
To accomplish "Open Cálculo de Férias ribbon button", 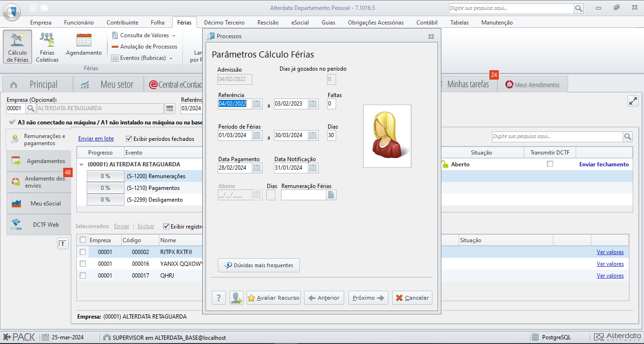I will pos(17,47).
